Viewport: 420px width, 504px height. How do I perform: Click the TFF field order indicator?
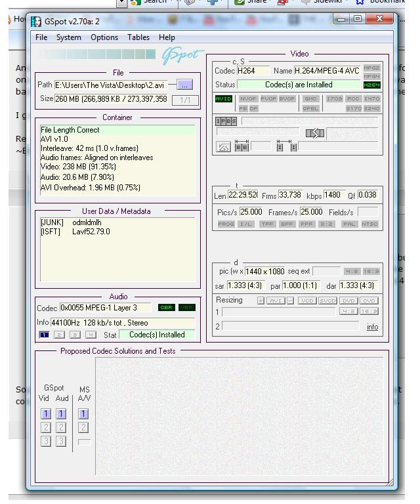point(267,224)
